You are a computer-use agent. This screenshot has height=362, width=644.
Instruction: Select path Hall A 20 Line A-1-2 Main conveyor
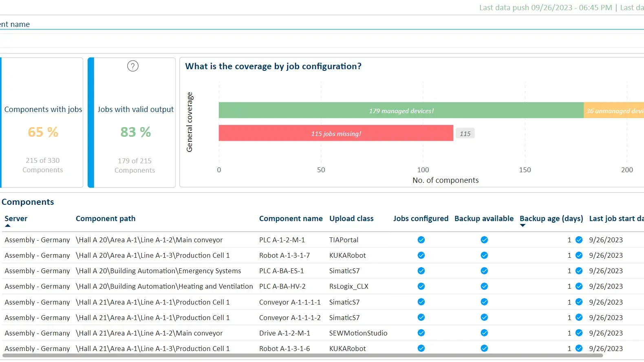[x=149, y=240]
